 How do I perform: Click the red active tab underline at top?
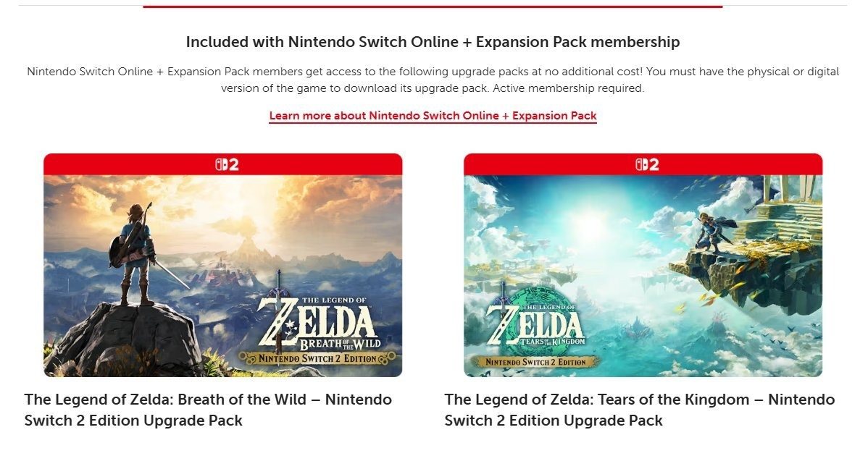(433, 7)
